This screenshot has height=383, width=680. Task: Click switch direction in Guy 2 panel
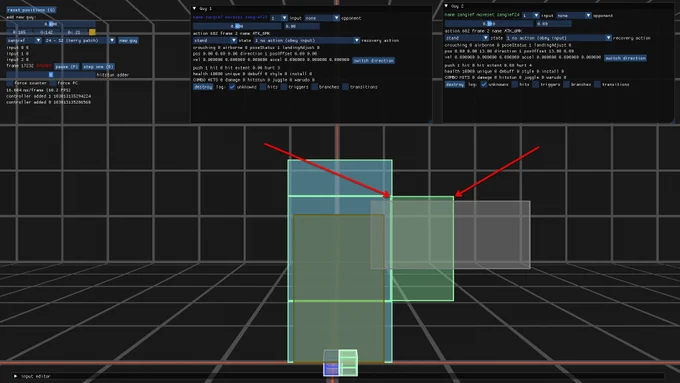point(625,58)
